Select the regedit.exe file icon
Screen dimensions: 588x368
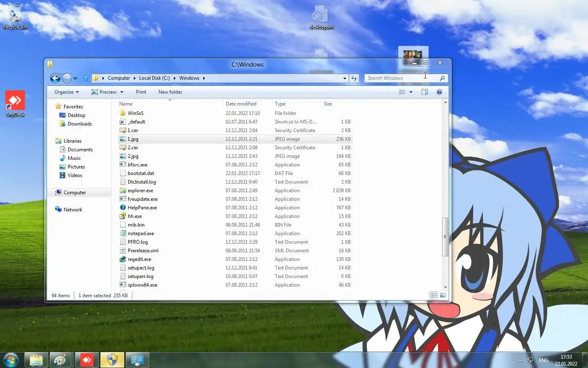tap(123, 259)
